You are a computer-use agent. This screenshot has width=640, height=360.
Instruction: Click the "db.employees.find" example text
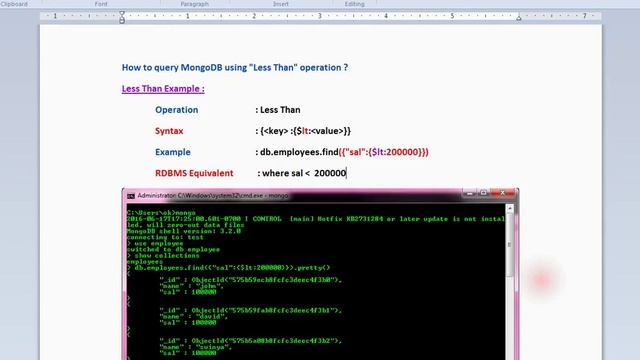click(299, 152)
